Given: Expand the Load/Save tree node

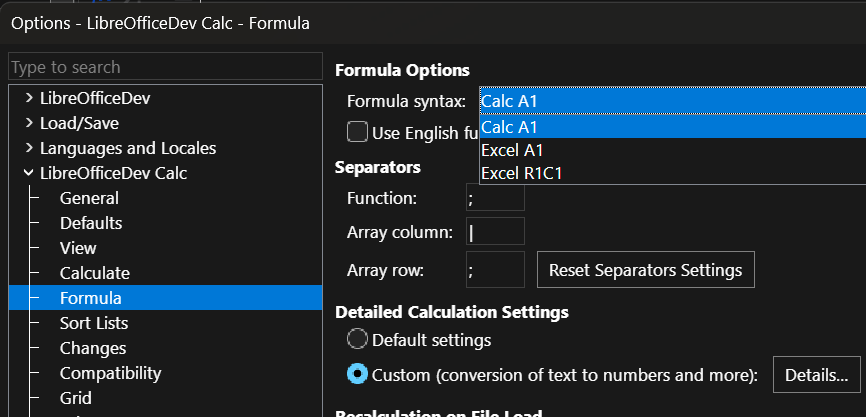Looking at the screenshot, I should coord(29,123).
